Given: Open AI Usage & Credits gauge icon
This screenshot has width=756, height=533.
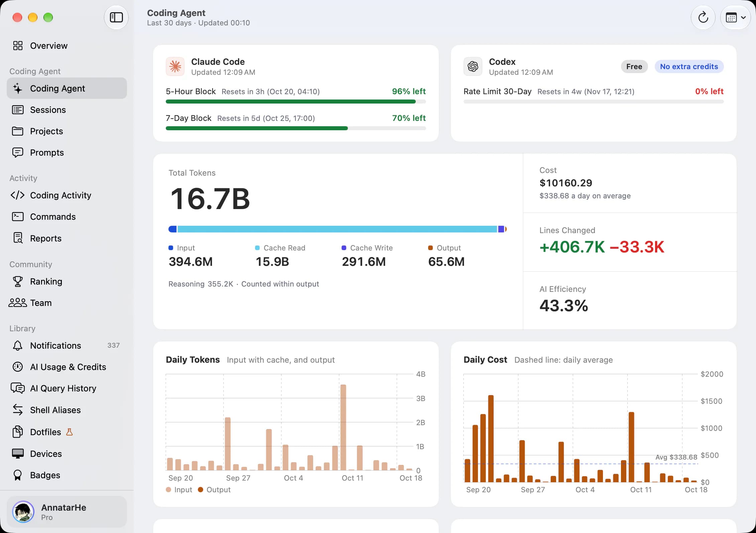Looking at the screenshot, I should tap(18, 367).
